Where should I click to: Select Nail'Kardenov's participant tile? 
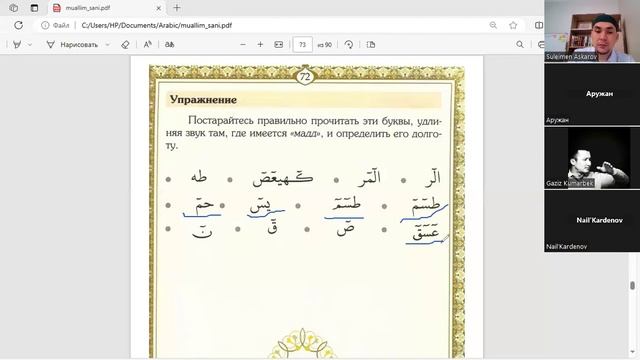(x=592, y=221)
